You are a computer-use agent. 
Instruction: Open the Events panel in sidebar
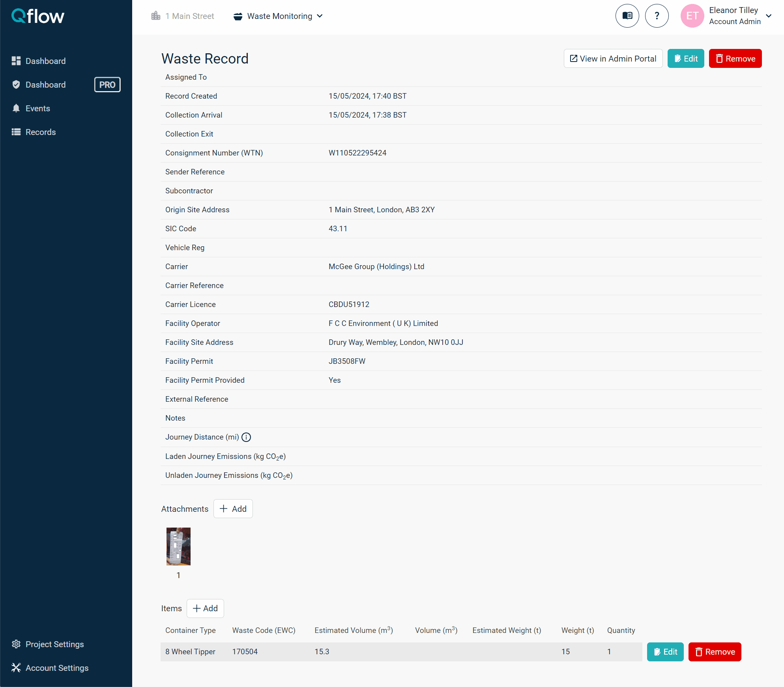pos(38,108)
